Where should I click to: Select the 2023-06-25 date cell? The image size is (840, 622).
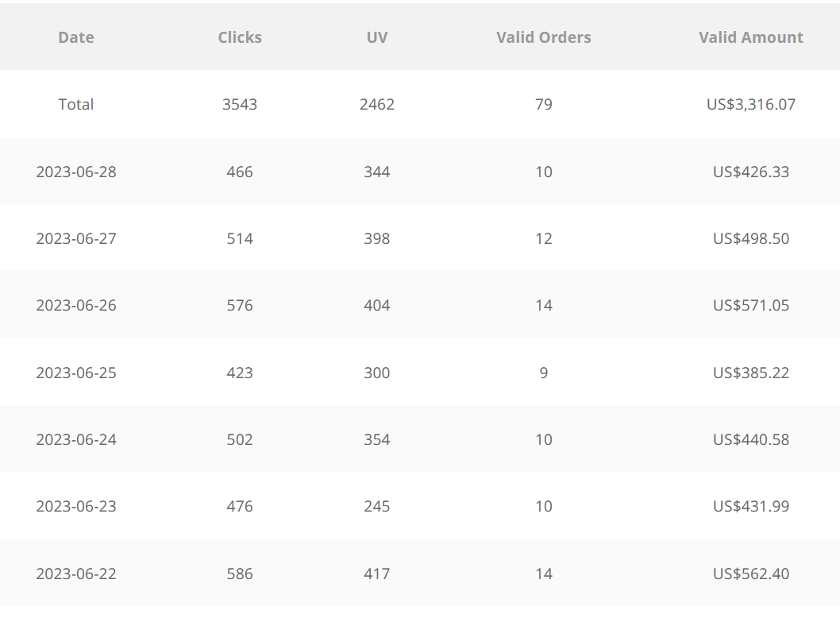76,373
